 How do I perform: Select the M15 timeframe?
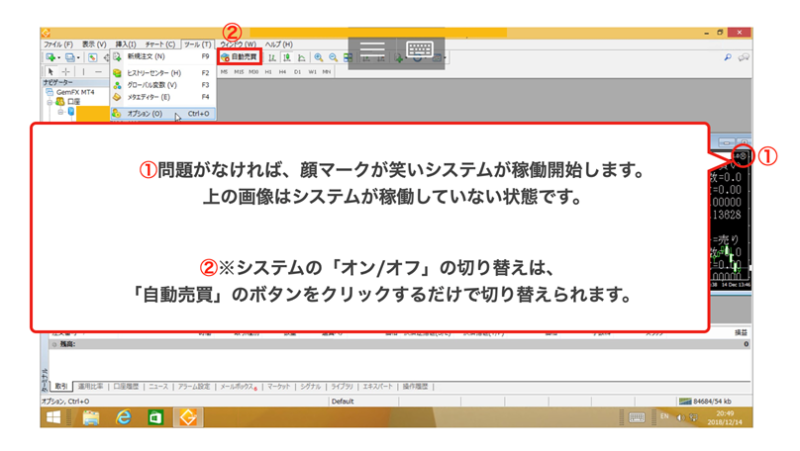tap(239, 72)
